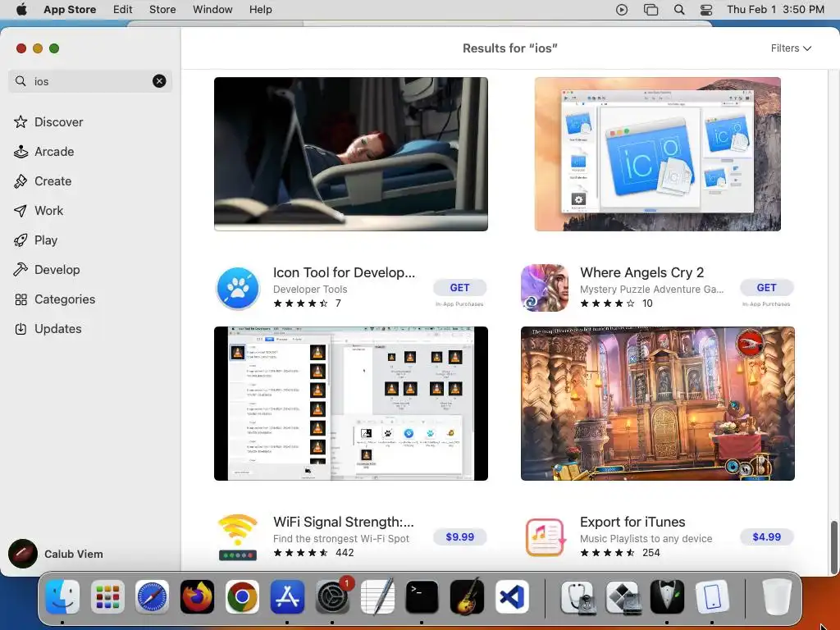Open WiFi Signal Strength title
This screenshot has width=840, height=630.
[344, 522]
